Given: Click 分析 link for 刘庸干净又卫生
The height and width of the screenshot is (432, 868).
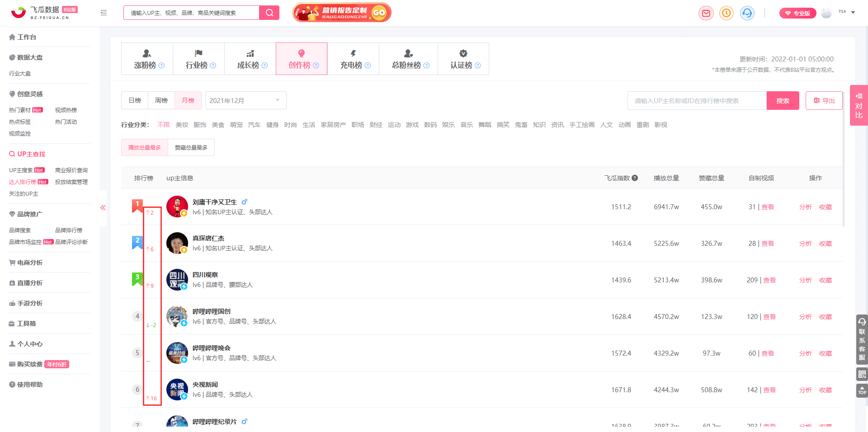Looking at the screenshot, I should coord(806,207).
